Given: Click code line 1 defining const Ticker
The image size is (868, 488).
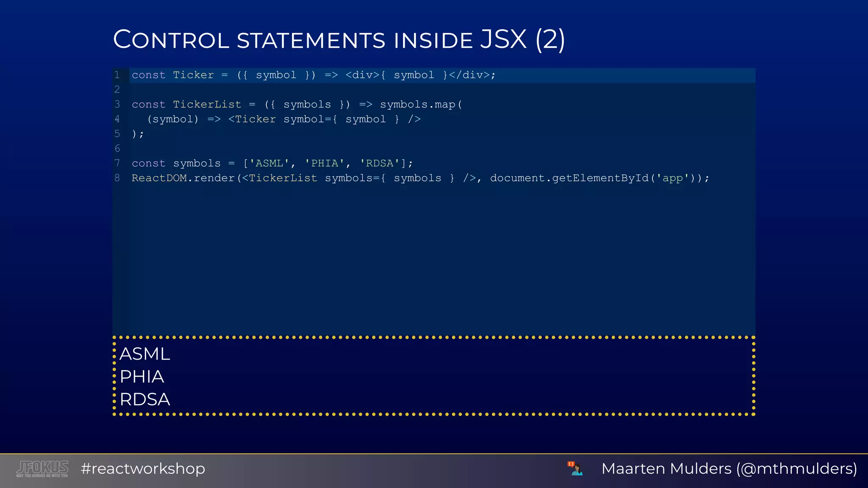Looking at the screenshot, I should click(x=314, y=75).
